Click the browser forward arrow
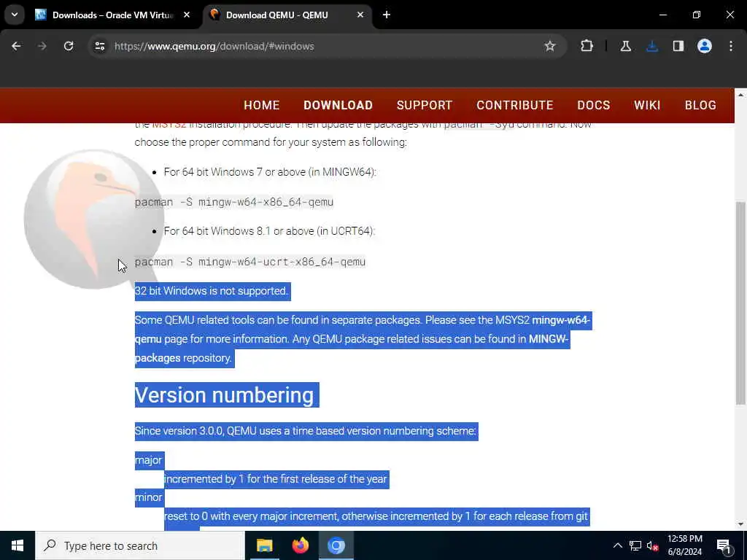The width and height of the screenshot is (747, 560). click(x=42, y=46)
